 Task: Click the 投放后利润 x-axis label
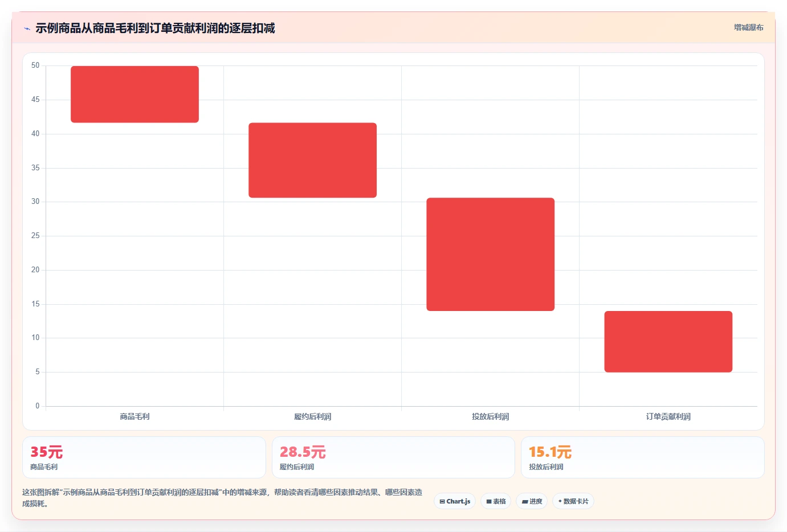(x=490, y=416)
